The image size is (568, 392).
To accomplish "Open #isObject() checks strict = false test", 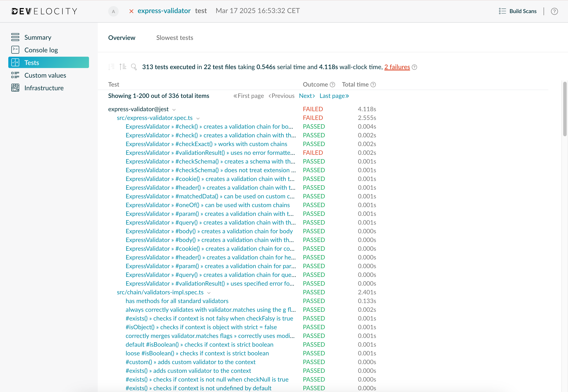I will tap(201, 327).
